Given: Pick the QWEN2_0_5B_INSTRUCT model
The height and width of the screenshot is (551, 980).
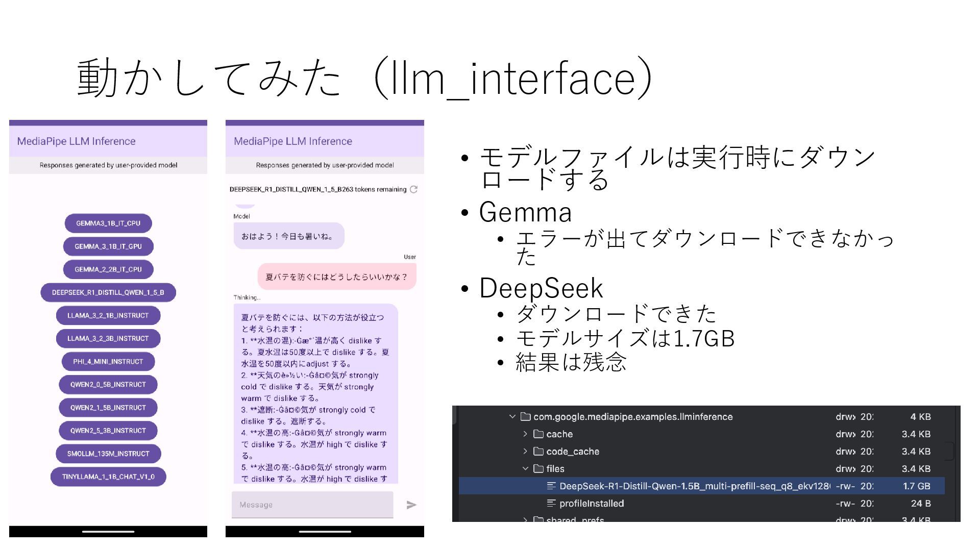Looking at the screenshot, I should pyautogui.click(x=108, y=384).
